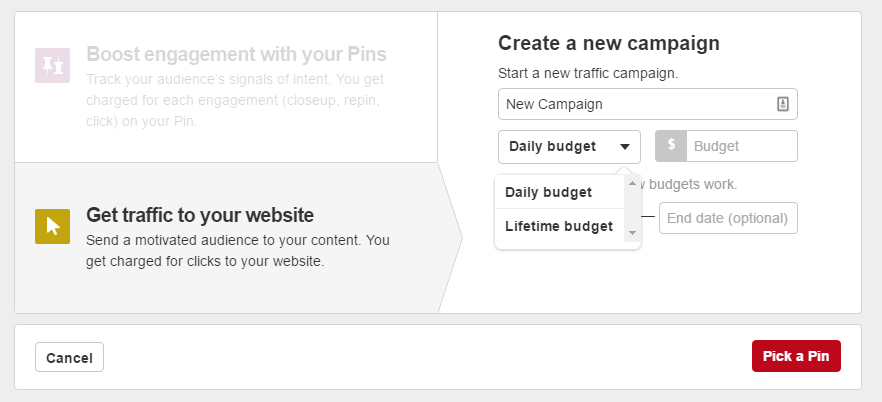Select the Get traffic to your website option
Screen dimensions: 882x402
point(200,215)
